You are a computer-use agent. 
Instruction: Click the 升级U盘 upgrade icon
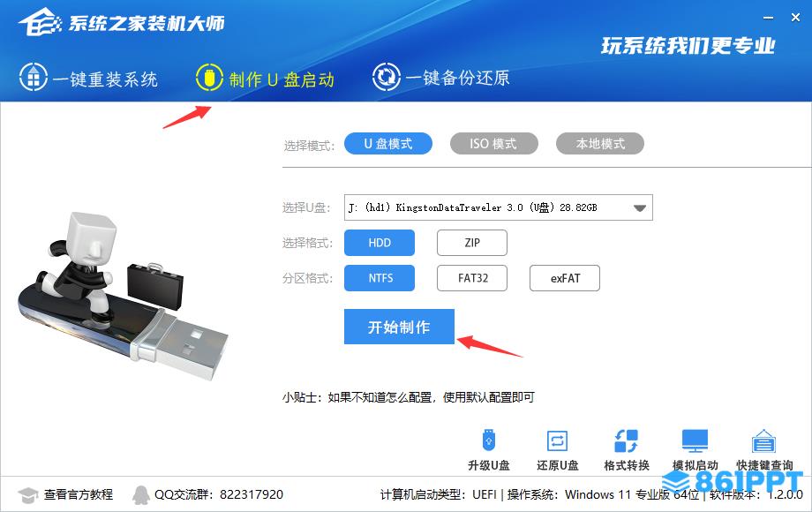click(x=488, y=440)
